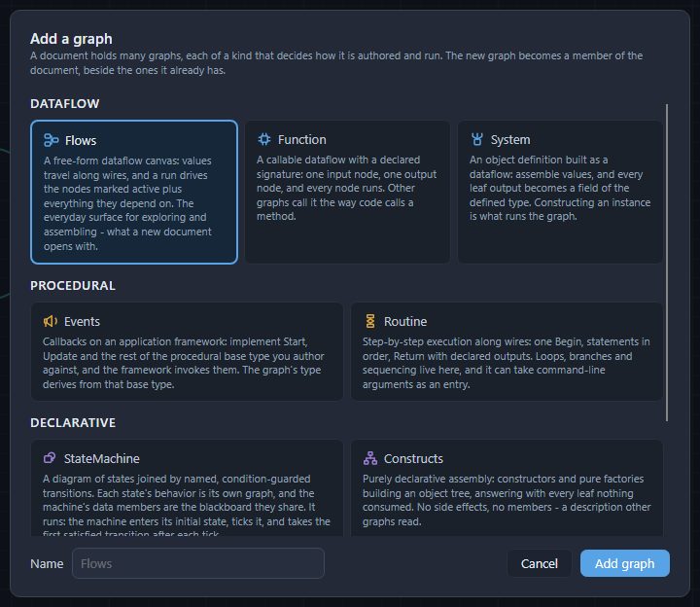Select the Constructs title text

click(x=413, y=459)
